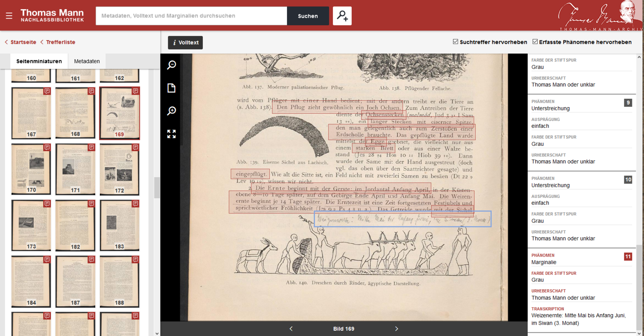Viewport: 644px width, 336px height.
Task: Focus the search input field
Action: (191, 16)
